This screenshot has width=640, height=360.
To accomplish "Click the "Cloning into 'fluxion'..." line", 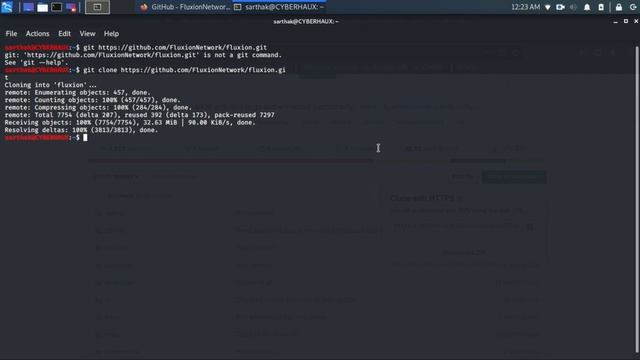I will click(51, 85).
